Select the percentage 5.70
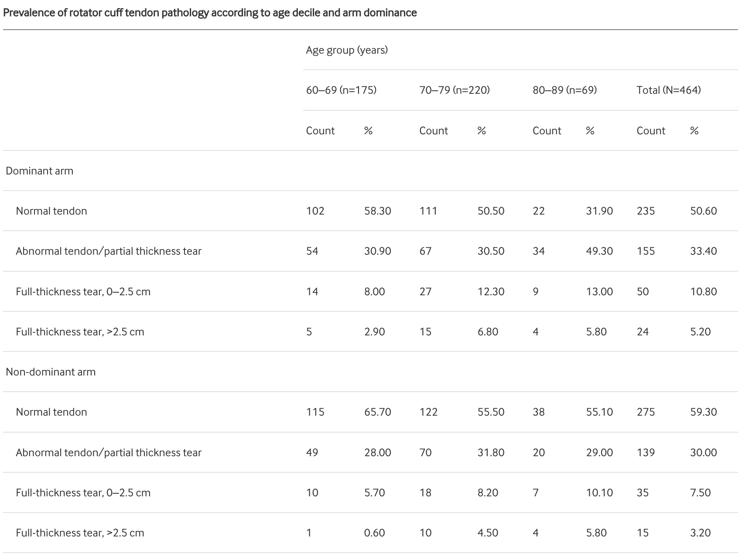 pos(375,493)
